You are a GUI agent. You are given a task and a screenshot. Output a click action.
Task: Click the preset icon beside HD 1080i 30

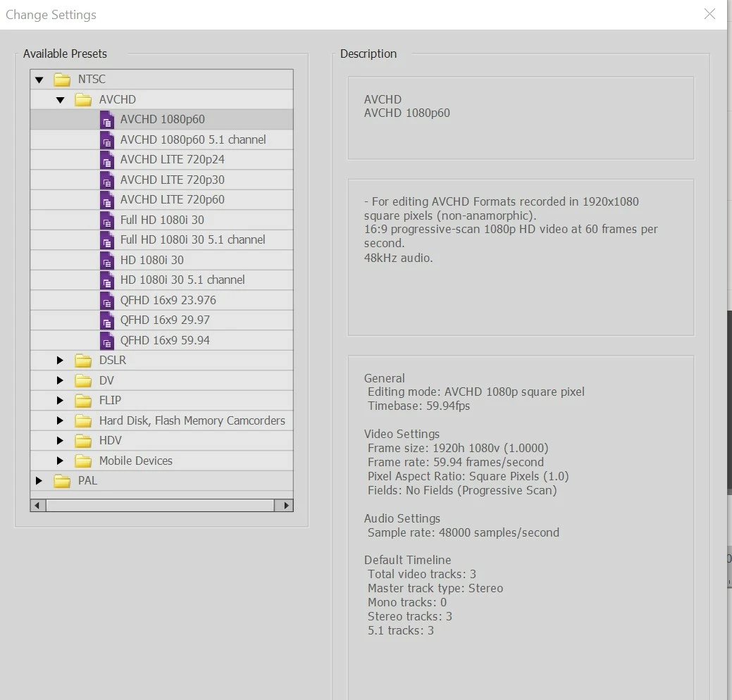coord(107,260)
